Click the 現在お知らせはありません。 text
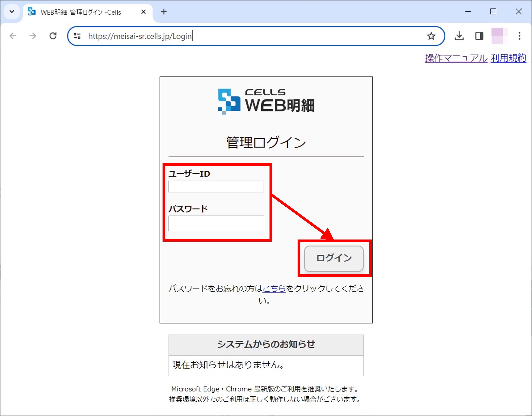The width and height of the screenshot is (532, 416). point(228,365)
